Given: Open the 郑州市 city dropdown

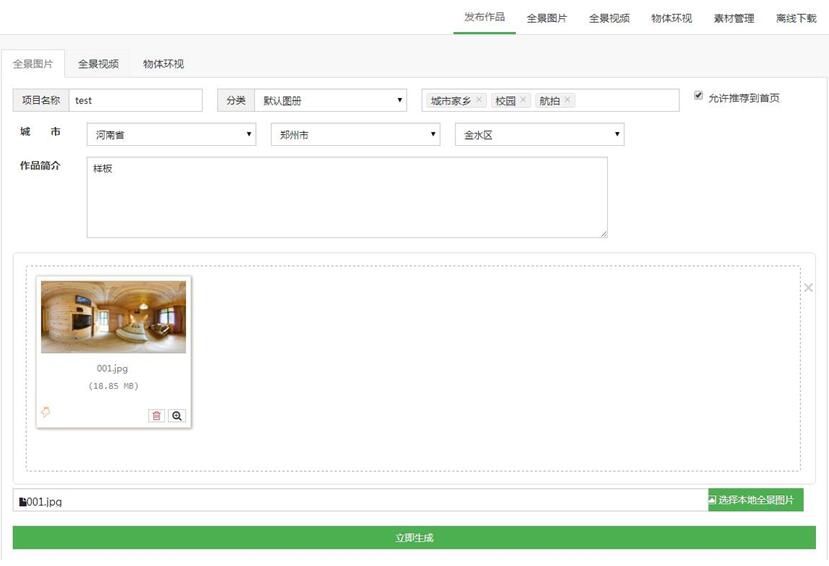Looking at the screenshot, I should point(355,134).
